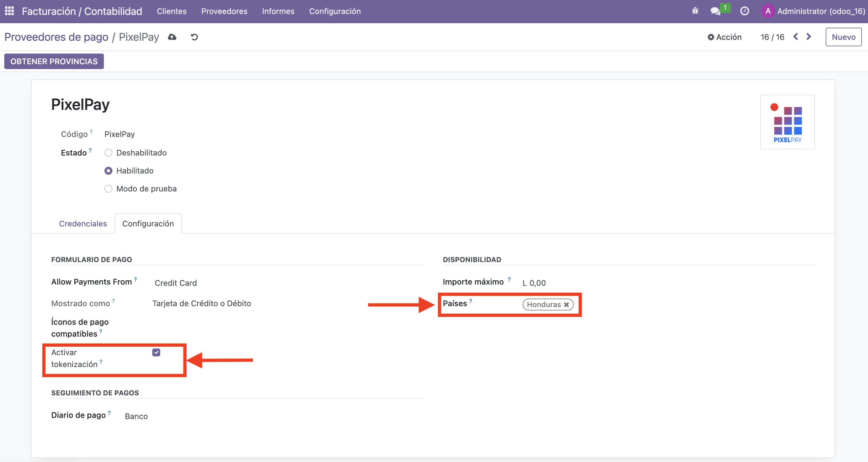Click the 16 / 16 record pager
This screenshot has width=868, height=462.
(x=772, y=37)
